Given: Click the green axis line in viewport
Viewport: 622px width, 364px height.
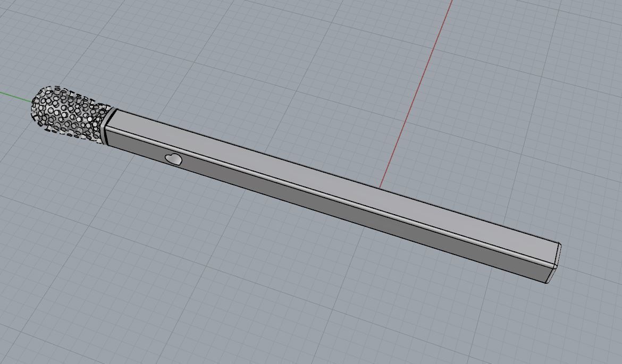Looking at the screenshot, I should tap(16, 97).
